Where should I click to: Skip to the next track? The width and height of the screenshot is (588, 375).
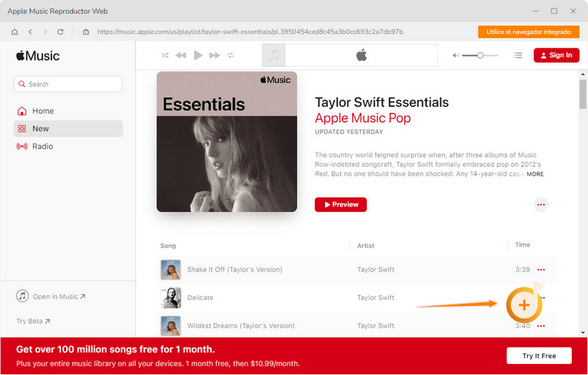click(x=215, y=55)
